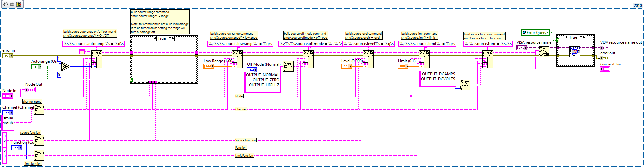Click the 2010 version label

point(638,5)
